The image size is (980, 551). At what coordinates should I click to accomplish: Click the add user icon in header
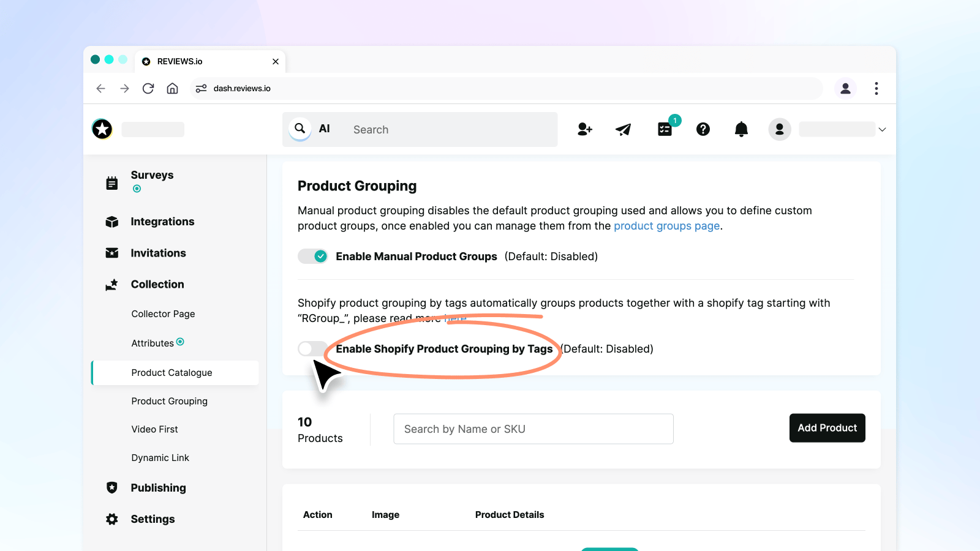[584, 129]
